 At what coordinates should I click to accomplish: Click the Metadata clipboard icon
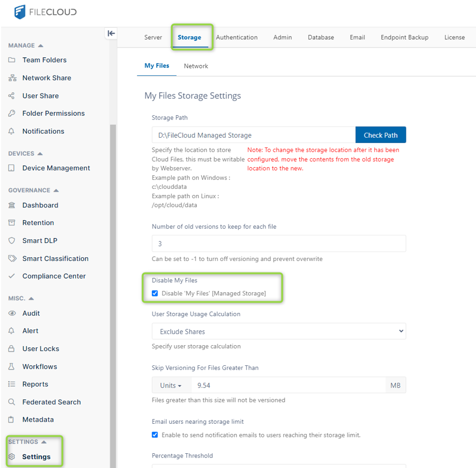(11, 420)
